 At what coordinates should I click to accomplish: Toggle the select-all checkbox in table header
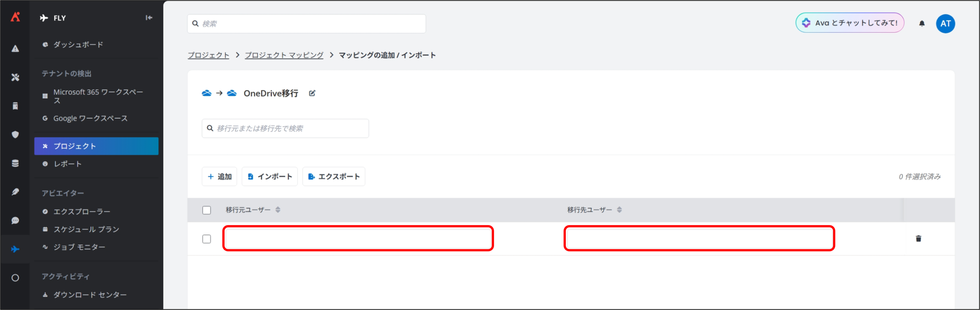207,210
